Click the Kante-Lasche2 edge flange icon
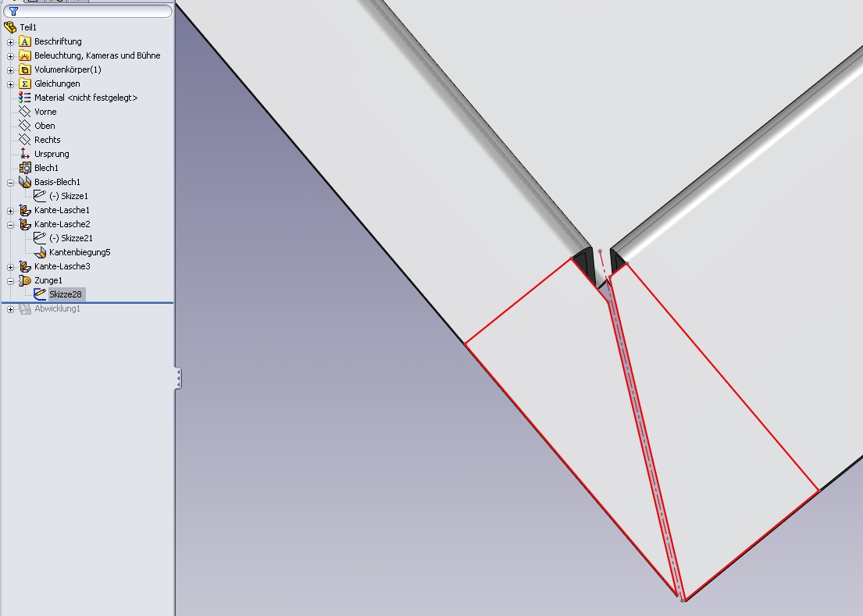The height and width of the screenshot is (616, 863). (25, 224)
